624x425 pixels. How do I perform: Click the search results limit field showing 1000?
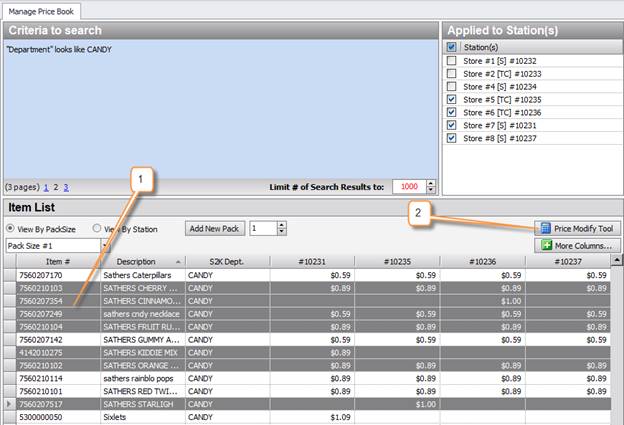407,187
